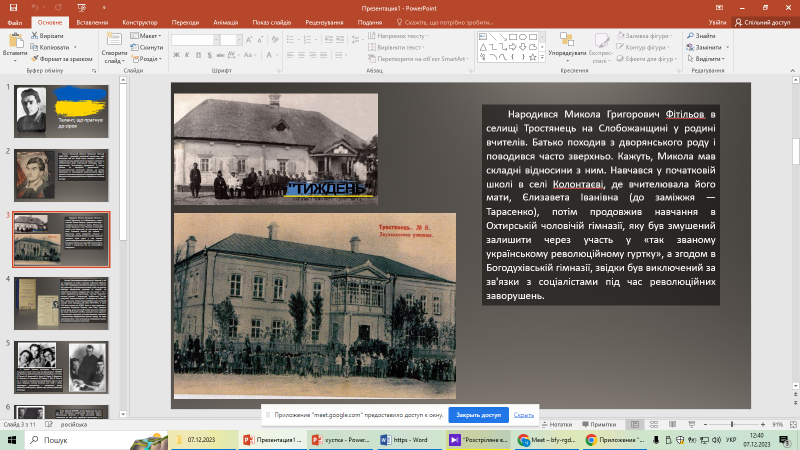Increase font size button
Image resolution: width=800 pixels, height=450 pixels.
(x=249, y=40)
